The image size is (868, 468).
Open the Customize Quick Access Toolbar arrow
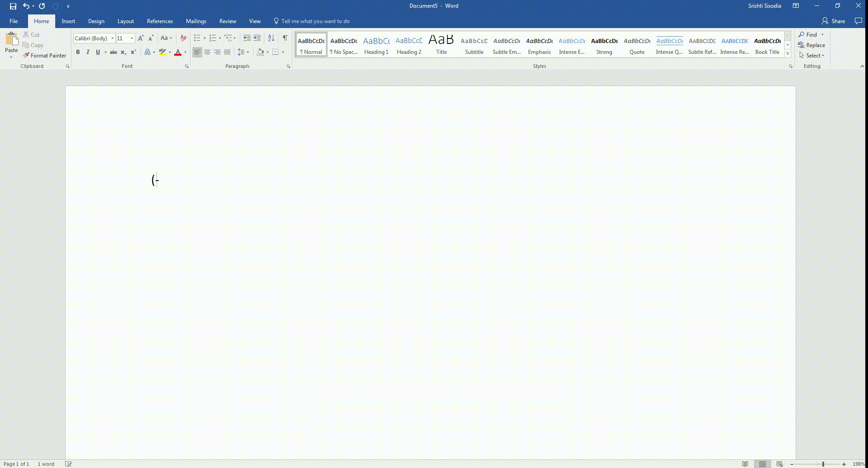point(68,6)
